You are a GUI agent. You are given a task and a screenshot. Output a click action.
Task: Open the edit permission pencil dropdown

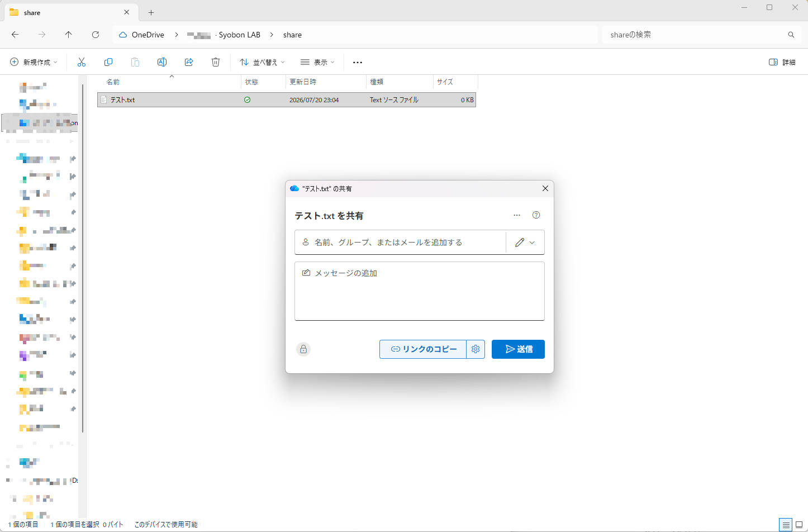click(525, 243)
